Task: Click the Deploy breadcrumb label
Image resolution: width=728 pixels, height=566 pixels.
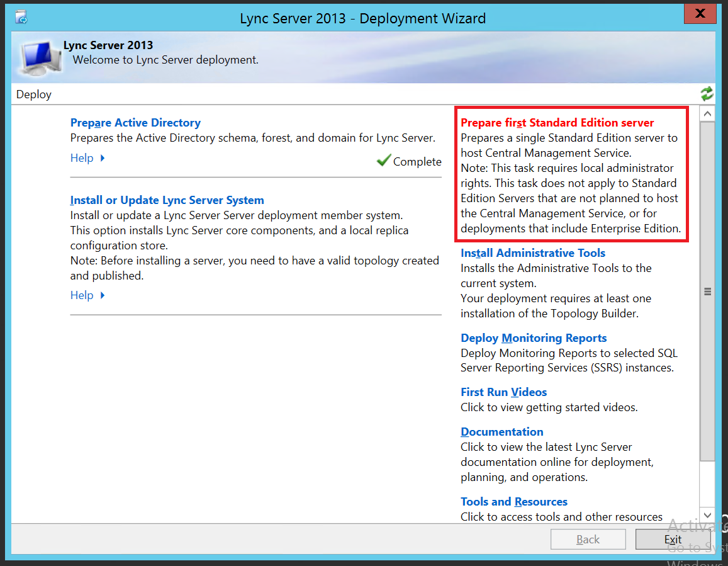Action: coord(34,94)
